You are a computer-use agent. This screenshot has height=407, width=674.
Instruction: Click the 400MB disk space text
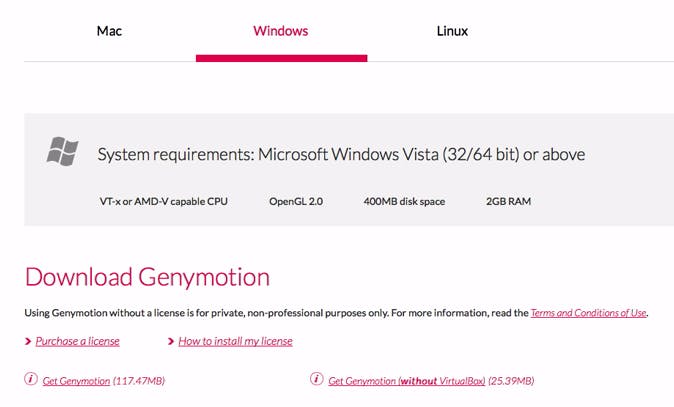[x=404, y=201]
